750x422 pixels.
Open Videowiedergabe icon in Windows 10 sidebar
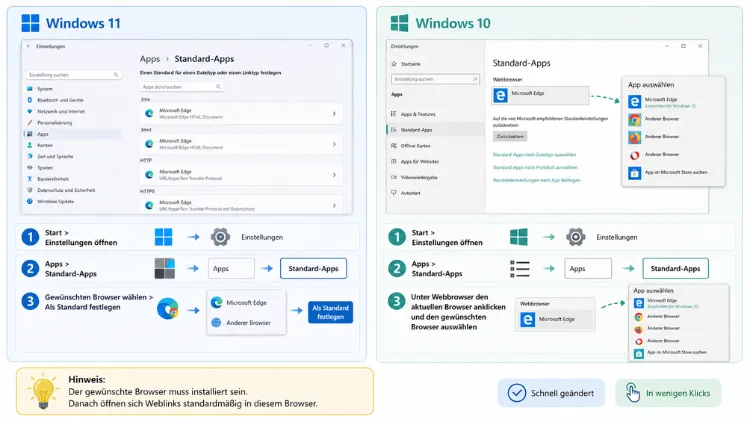click(394, 177)
